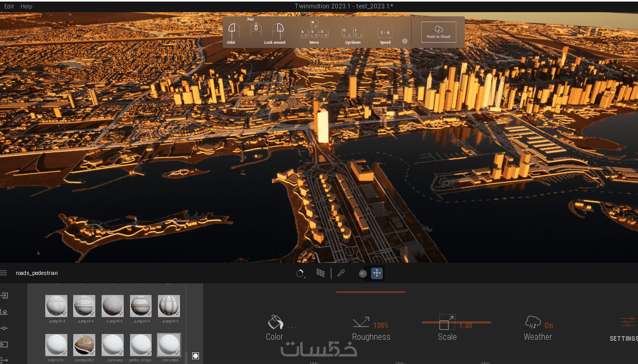Click the Up/down keys icon
This screenshot has width=638, height=364.
353,33
